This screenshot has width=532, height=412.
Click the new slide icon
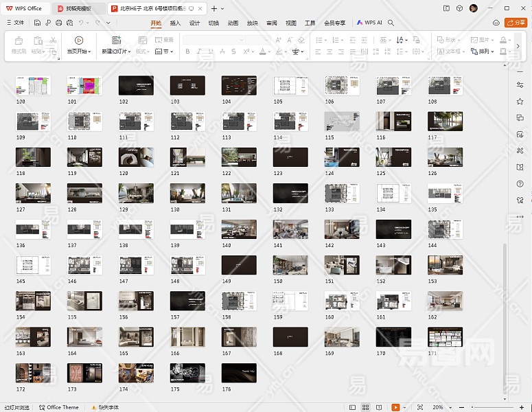click(x=116, y=41)
